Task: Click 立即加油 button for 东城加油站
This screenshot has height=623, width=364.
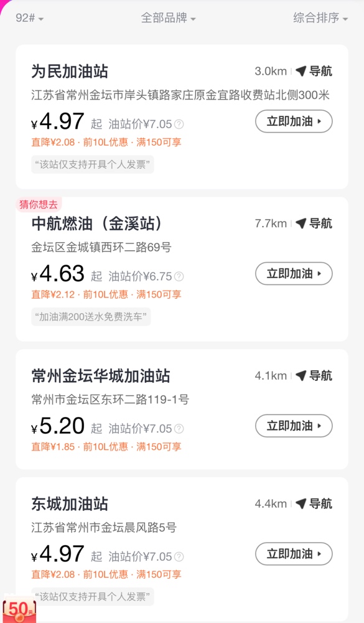Action: pos(294,553)
